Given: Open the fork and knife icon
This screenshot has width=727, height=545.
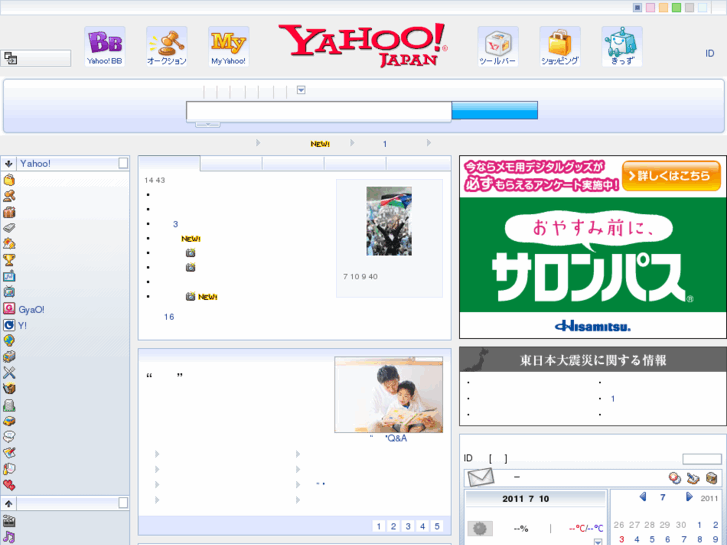Looking at the screenshot, I should pyautogui.click(x=9, y=372).
